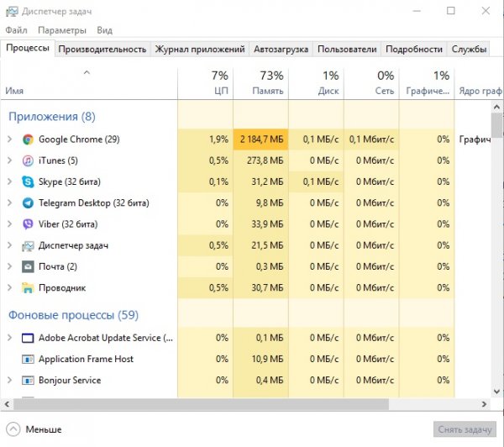Sort processes by ЦП column header
Screen dimensions: 504x447
pos(205,82)
